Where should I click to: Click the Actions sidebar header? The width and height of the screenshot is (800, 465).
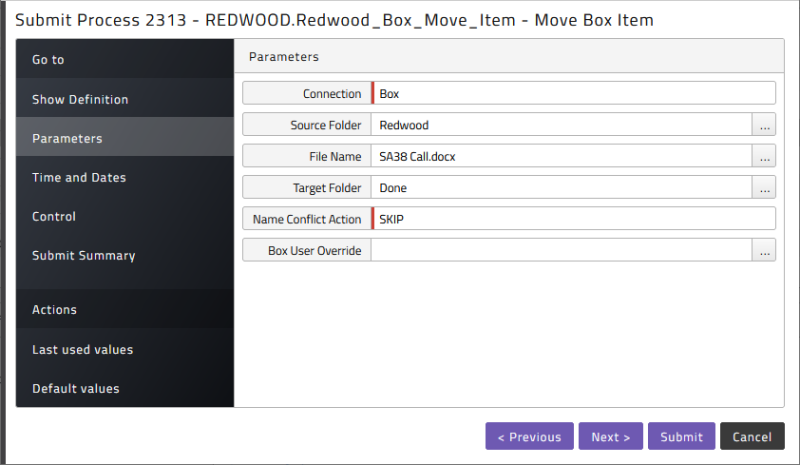coord(125,309)
